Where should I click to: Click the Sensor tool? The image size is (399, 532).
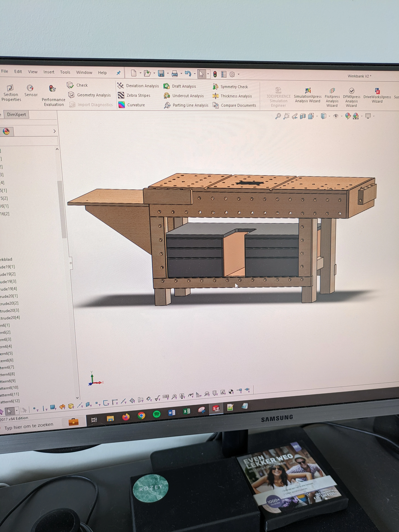pyautogui.click(x=31, y=91)
